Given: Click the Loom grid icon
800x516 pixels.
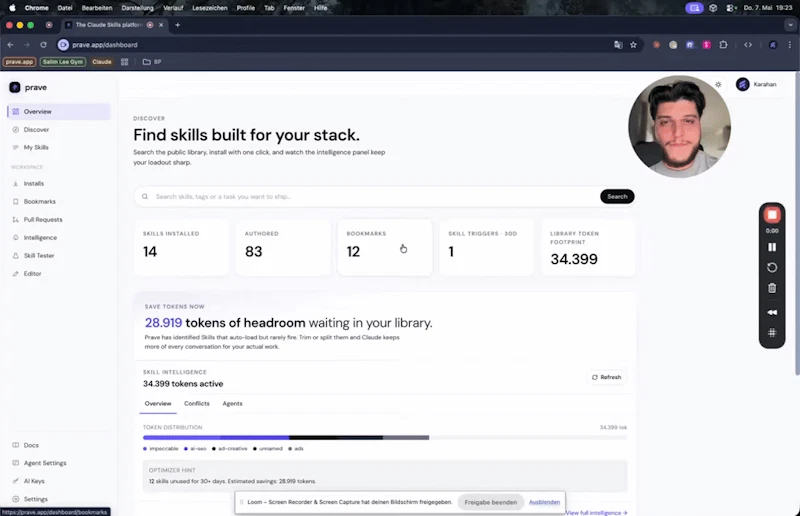Looking at the screenshot, I should click(772, 333).
